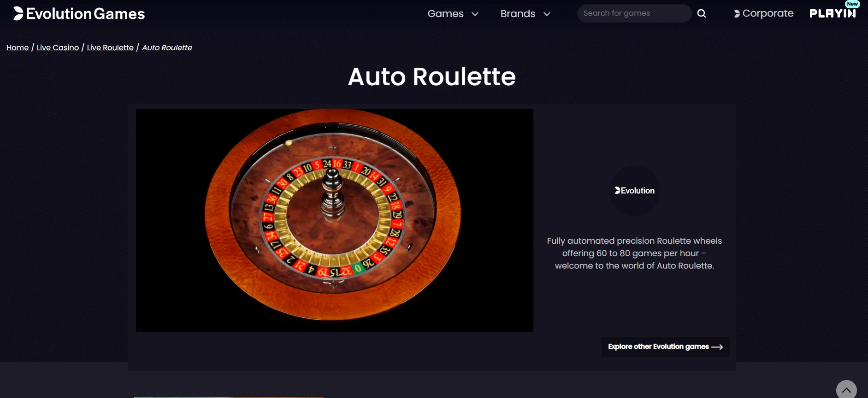Click the arrow on Explore other Evolution games
Image resolution: width=868 pixels, height=398 pixels.
click(717, 347)
